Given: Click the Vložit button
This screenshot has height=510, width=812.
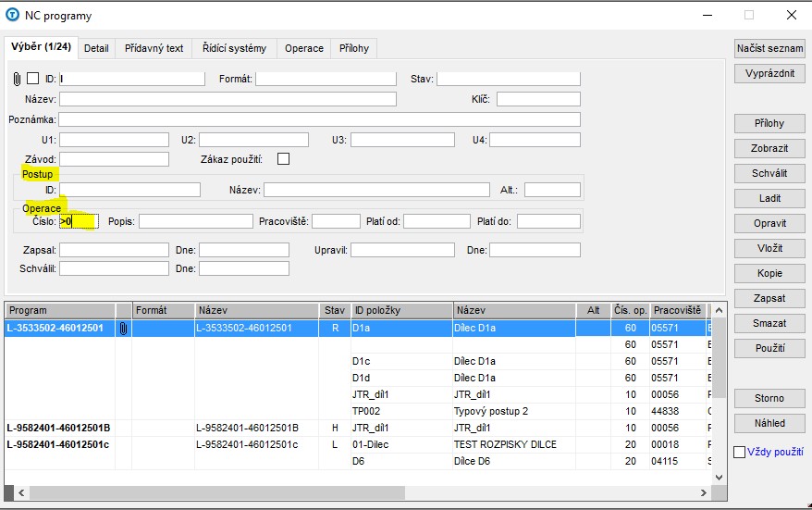Looking at the screenshot, I should click(x=769, y=248).
